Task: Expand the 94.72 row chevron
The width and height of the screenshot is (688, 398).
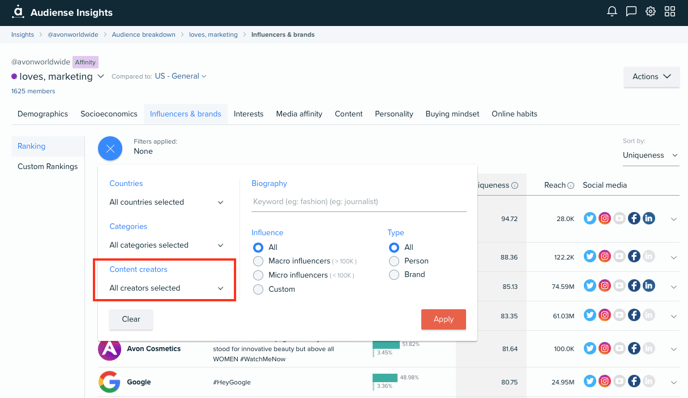Action: pos(674,219)
